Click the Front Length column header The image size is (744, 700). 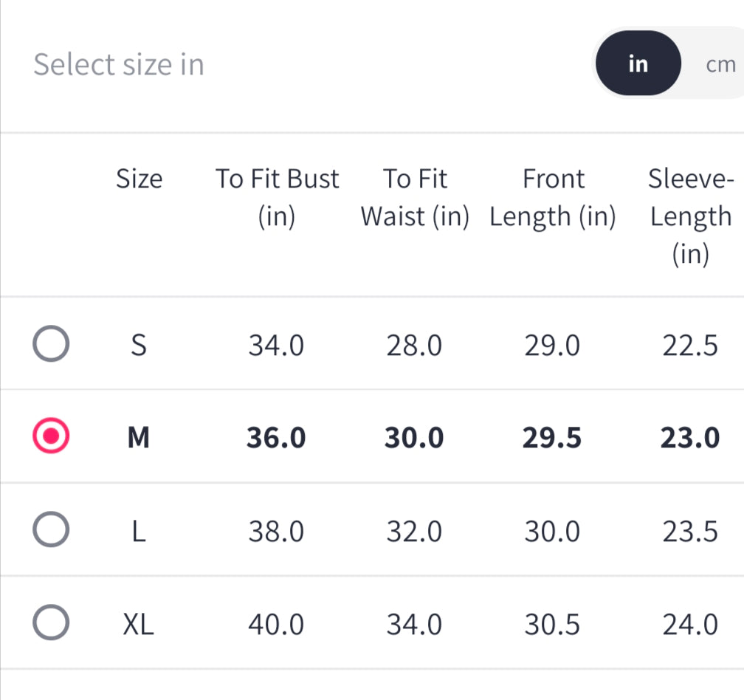pyautogui.click(x=553, y=197)
